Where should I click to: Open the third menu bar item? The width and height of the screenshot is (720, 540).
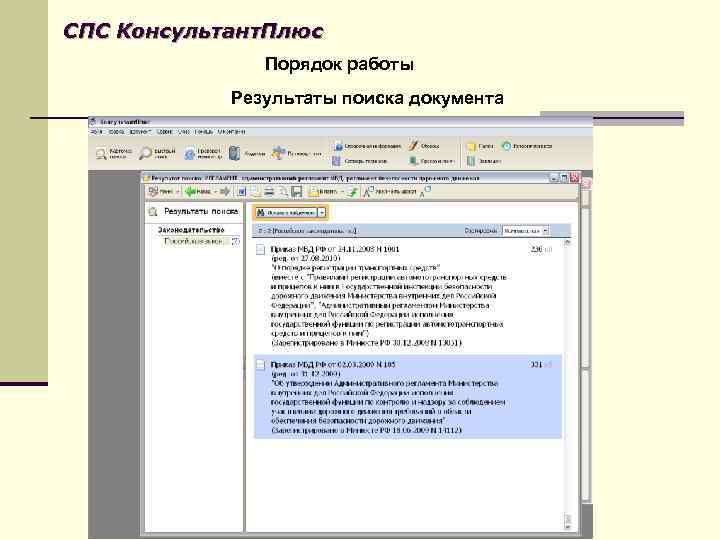140,131
